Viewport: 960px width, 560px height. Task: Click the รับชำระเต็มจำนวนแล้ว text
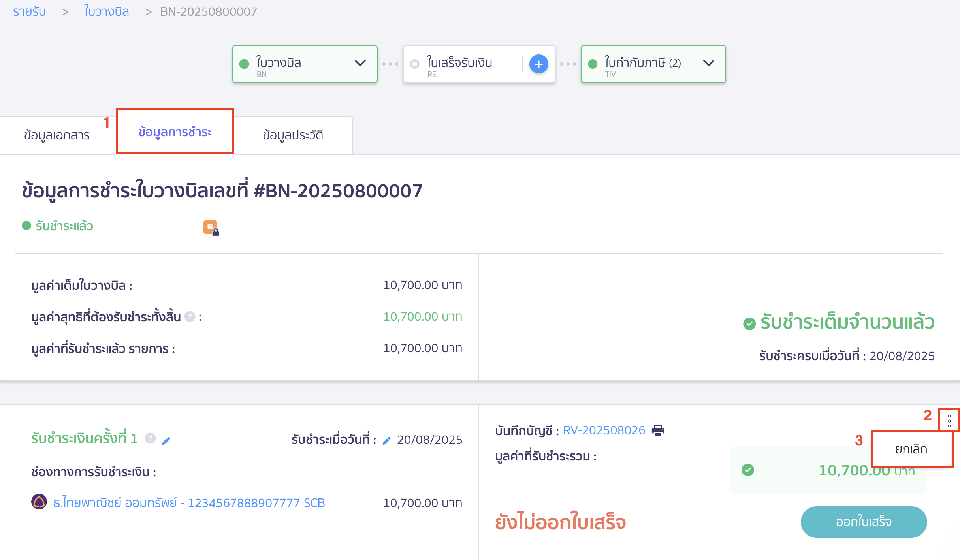[847, 322]
